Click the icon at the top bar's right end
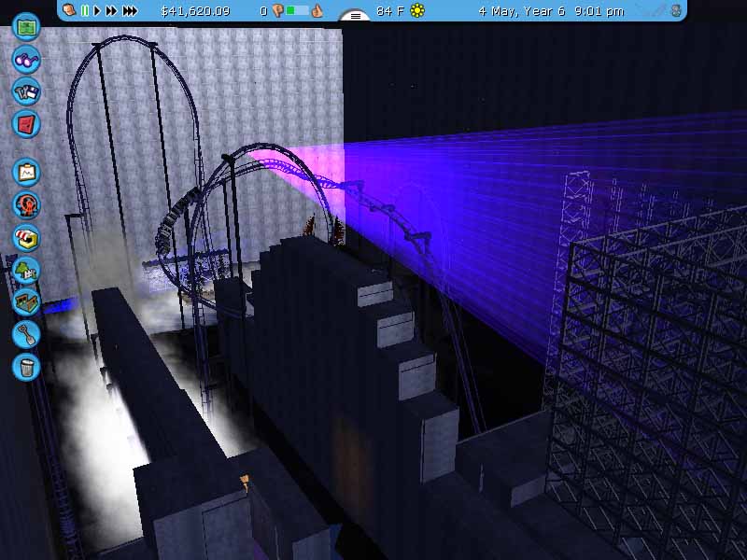 pos(676,11)
